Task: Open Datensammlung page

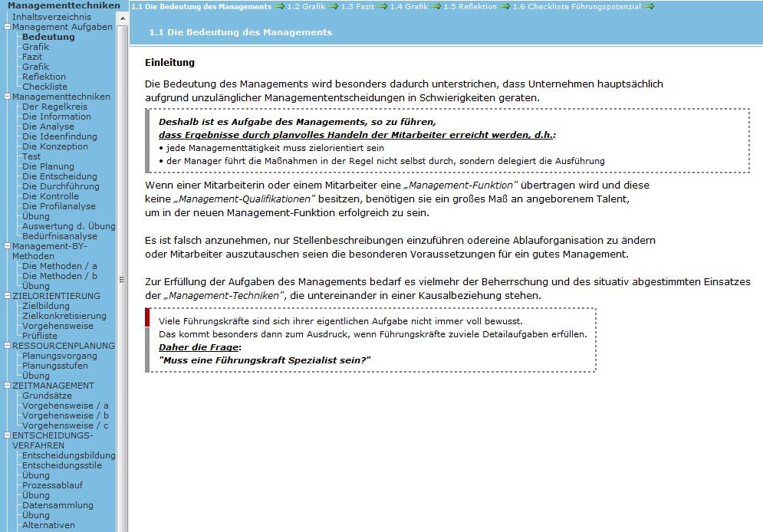Action: [x=58, y=505]
